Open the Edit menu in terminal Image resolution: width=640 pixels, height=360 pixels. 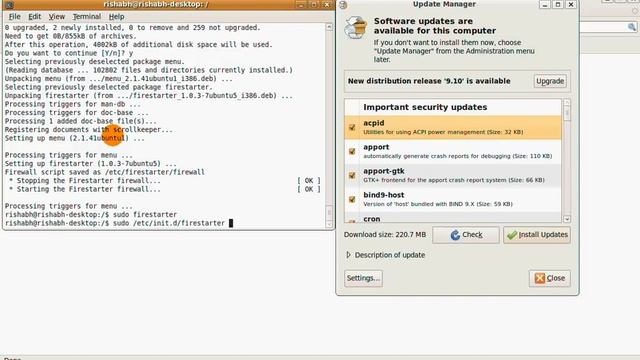pos(35,17)
